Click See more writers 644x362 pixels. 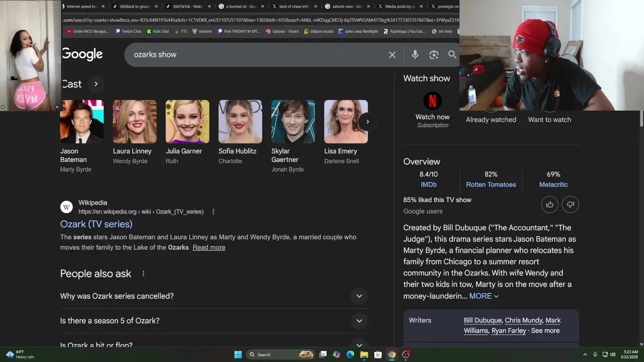coord(545,331)
